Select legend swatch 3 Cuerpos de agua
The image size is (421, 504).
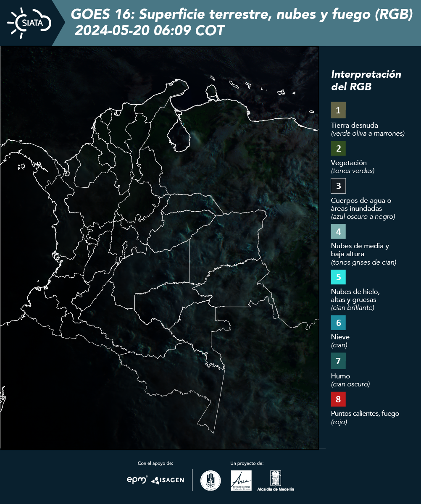pyautogui.click(x=338, y=186)
